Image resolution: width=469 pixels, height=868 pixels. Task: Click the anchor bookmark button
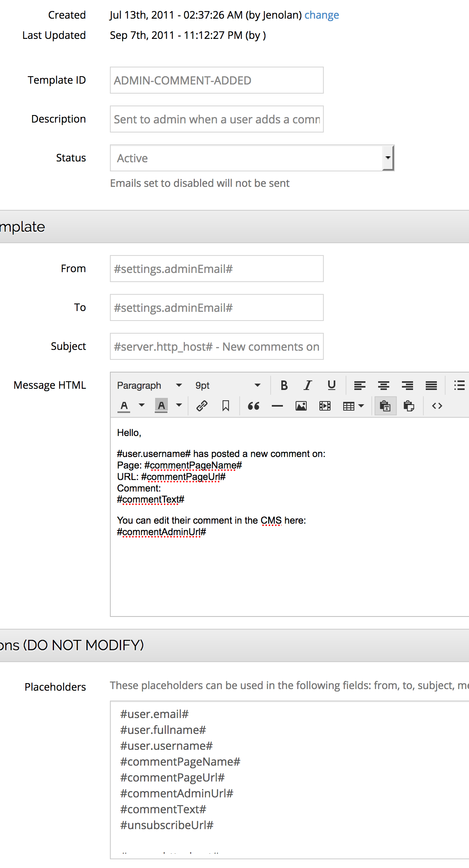(226, 406)
